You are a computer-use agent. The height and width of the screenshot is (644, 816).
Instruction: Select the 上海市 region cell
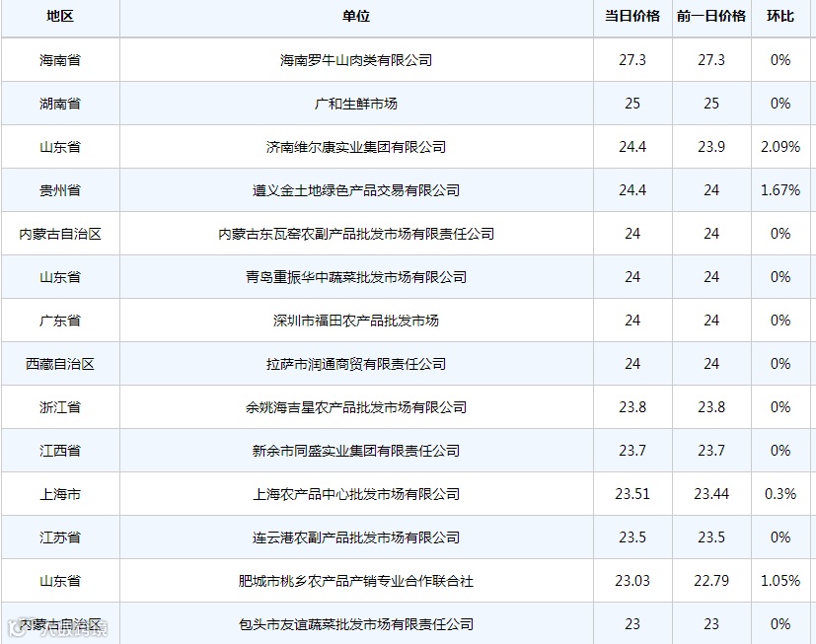pos(60,494)
